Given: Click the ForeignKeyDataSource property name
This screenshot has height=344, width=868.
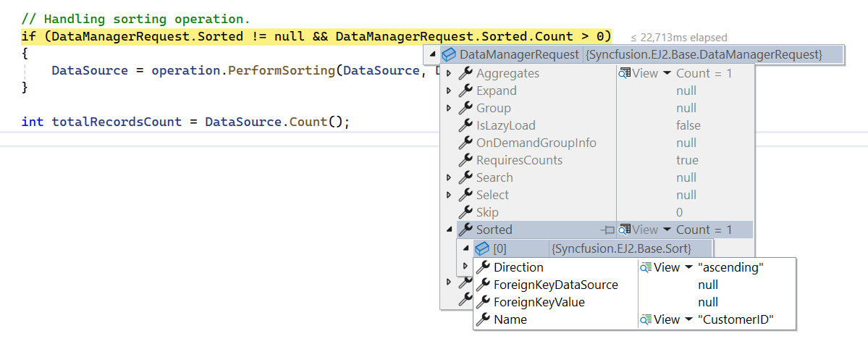Looking at the screenshot, I should (556, 285).
